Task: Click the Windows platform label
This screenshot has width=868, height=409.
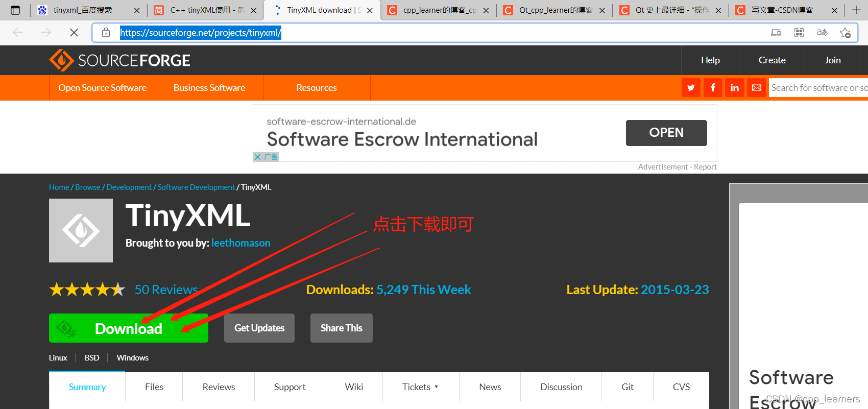Action: tap(133, 358)
